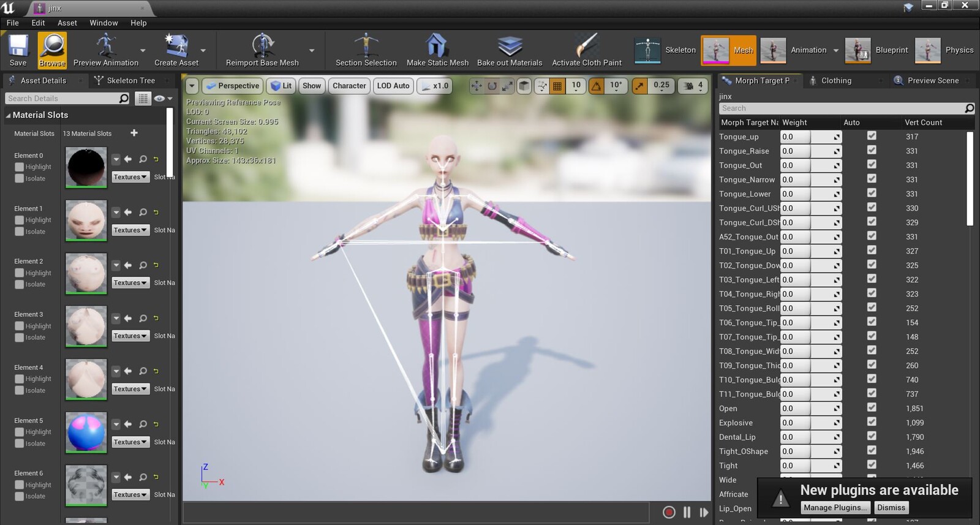Use selected asset arrow for Element 1

click(128, 212)
